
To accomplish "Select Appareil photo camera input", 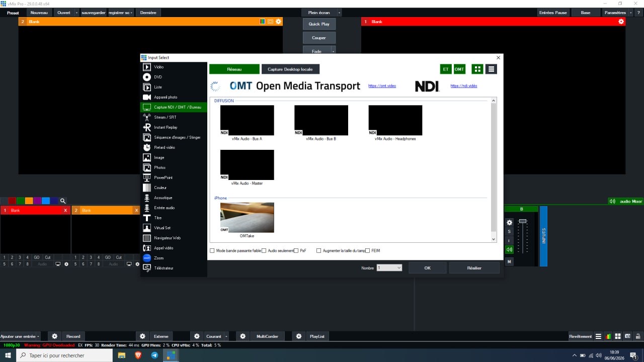I will [x=174, y=97].
